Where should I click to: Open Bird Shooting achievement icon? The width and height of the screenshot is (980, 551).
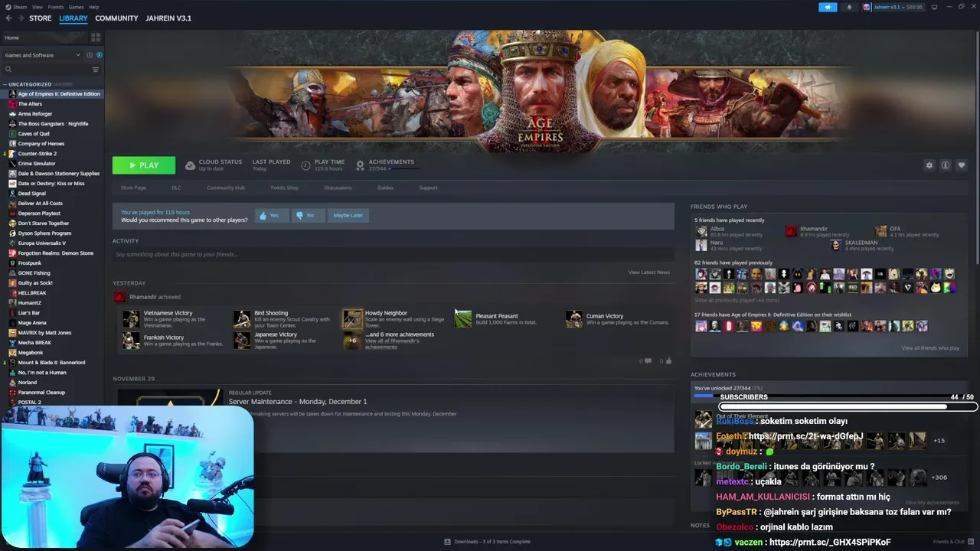[242, 319]
